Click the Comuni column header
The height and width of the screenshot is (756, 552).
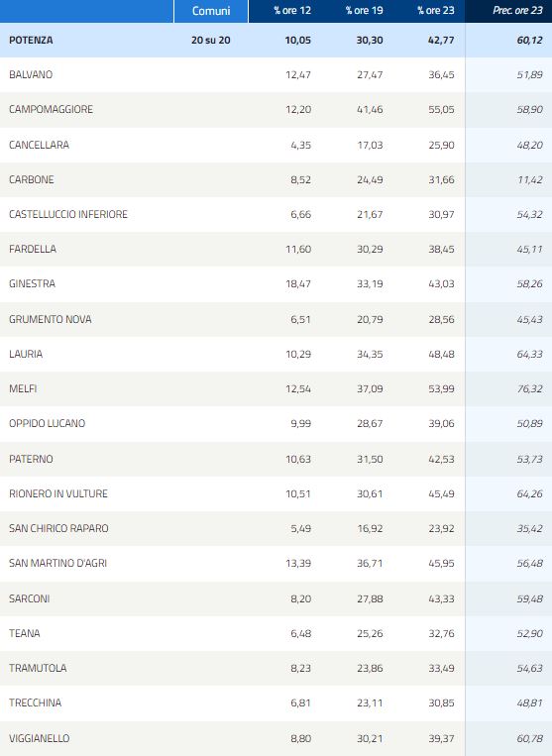[x=211, y=11]
